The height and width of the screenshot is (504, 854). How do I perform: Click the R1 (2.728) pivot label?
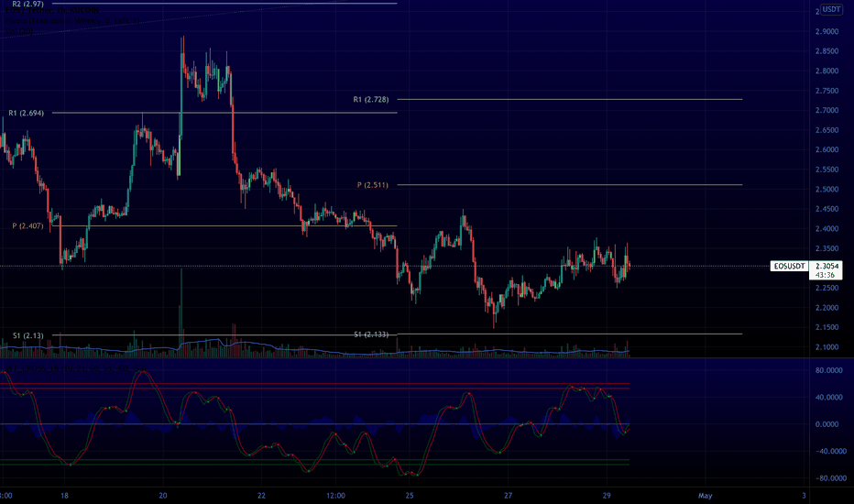pyautogui.click(x=371, y=100)
